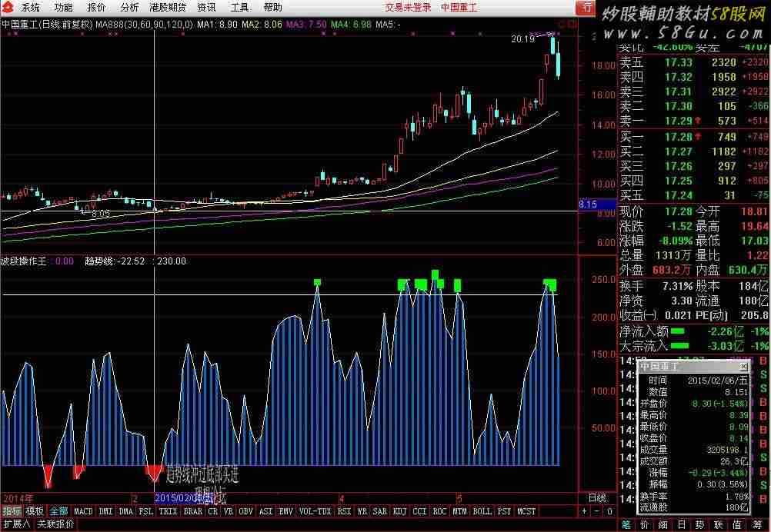Select the 值 tab in quote panel

(x=738, y=525)
